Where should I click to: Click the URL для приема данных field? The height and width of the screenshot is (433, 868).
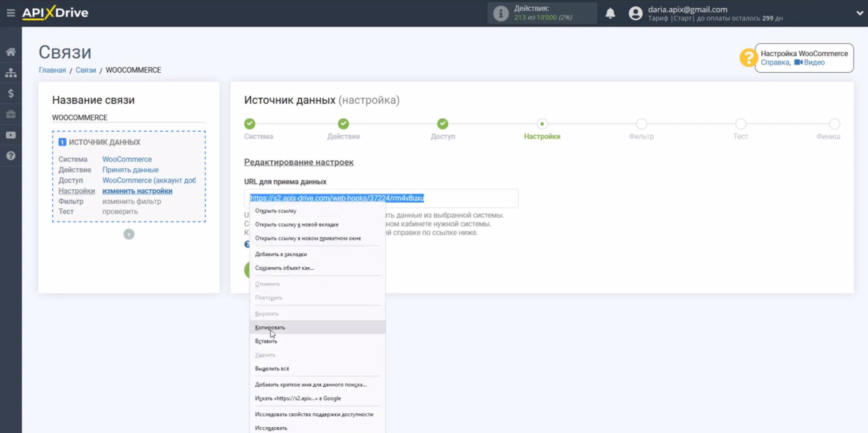[x=381, y=198]
